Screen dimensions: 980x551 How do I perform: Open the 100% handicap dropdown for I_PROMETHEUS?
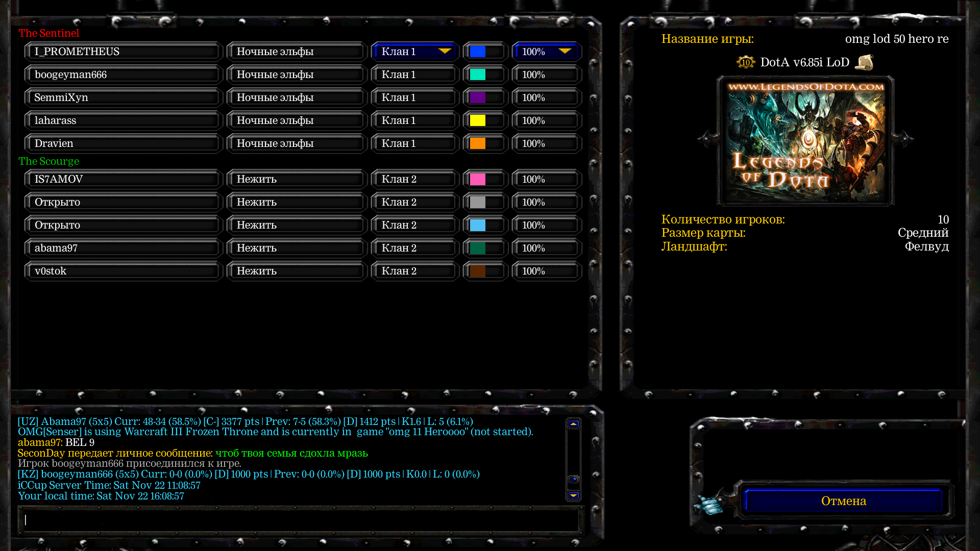coord(547,52)
